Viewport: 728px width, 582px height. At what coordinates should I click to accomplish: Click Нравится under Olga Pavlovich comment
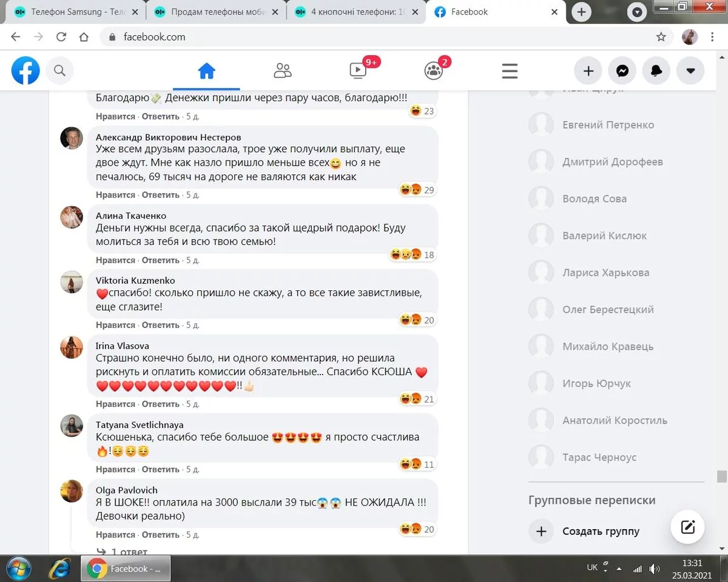[x=115, y=535]
